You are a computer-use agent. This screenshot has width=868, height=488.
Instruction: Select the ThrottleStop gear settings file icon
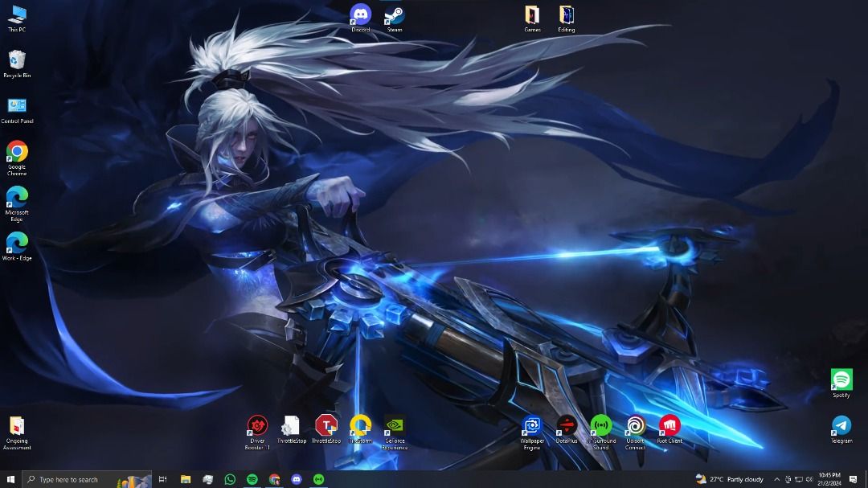[291, 429]
